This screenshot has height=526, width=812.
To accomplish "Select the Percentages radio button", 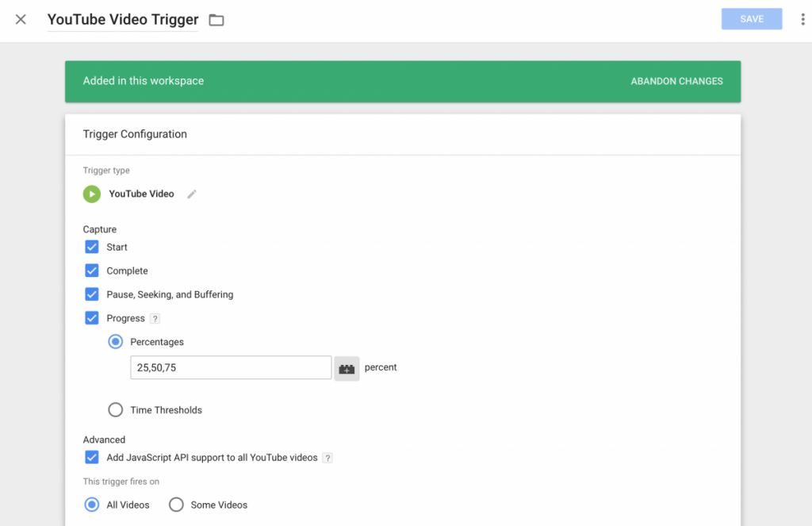I will pos(115,342).
